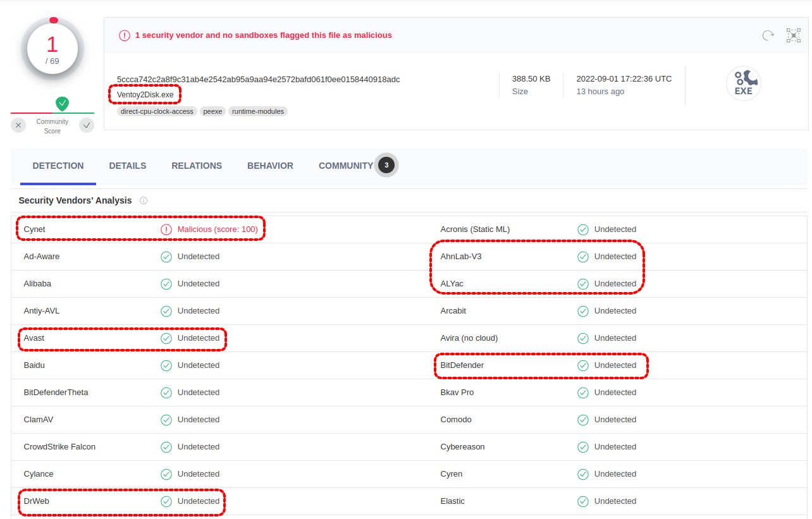Click the Ventoy2Disk.exe file name
812x519 pixels.
pos(145,95)
